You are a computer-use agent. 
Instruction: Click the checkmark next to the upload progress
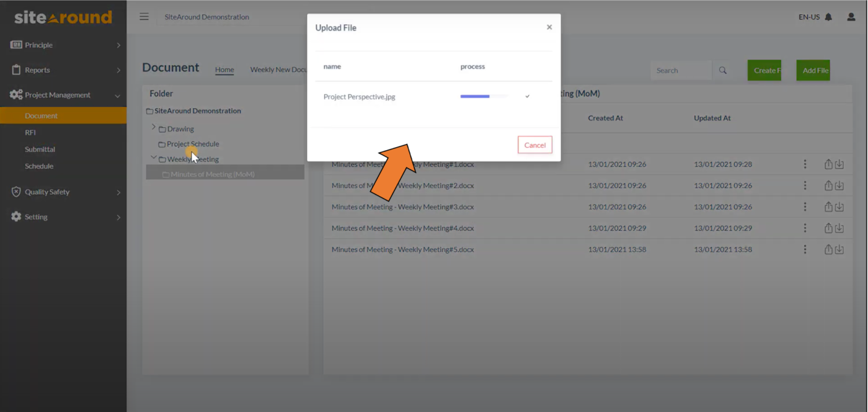528,97
